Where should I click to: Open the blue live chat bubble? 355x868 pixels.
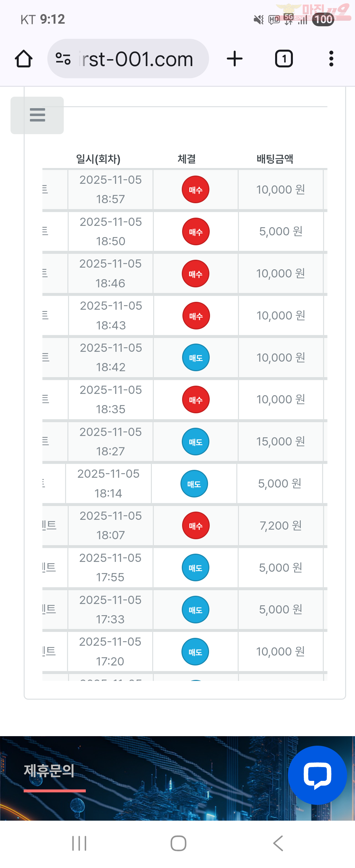[317, 775]
